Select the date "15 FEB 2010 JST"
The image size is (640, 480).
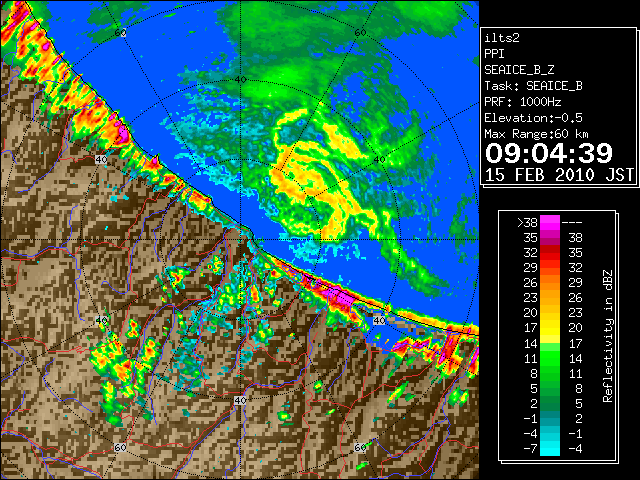pos(559,175)
